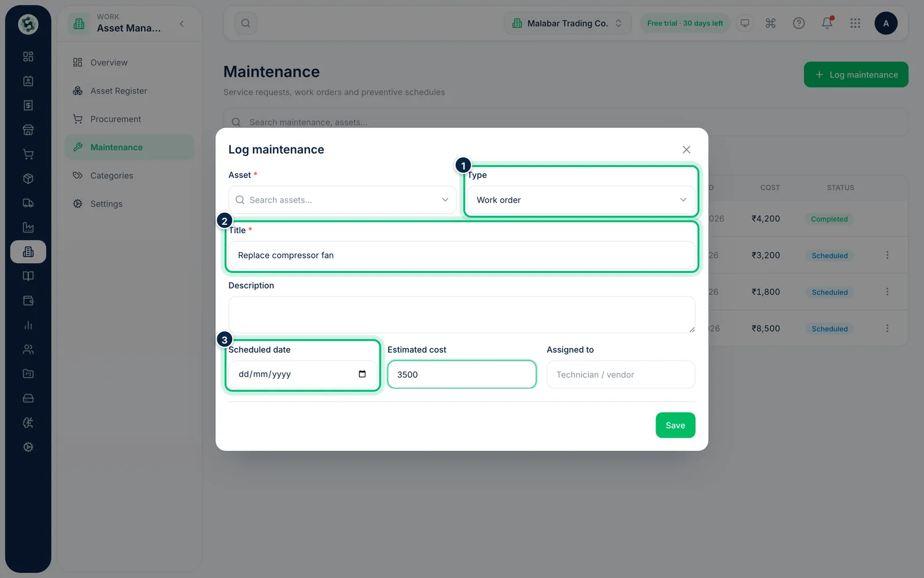Select Maintenance in the side menu
Image resolution: width=924 pixels, height=578 pixels.
[129, 147]
